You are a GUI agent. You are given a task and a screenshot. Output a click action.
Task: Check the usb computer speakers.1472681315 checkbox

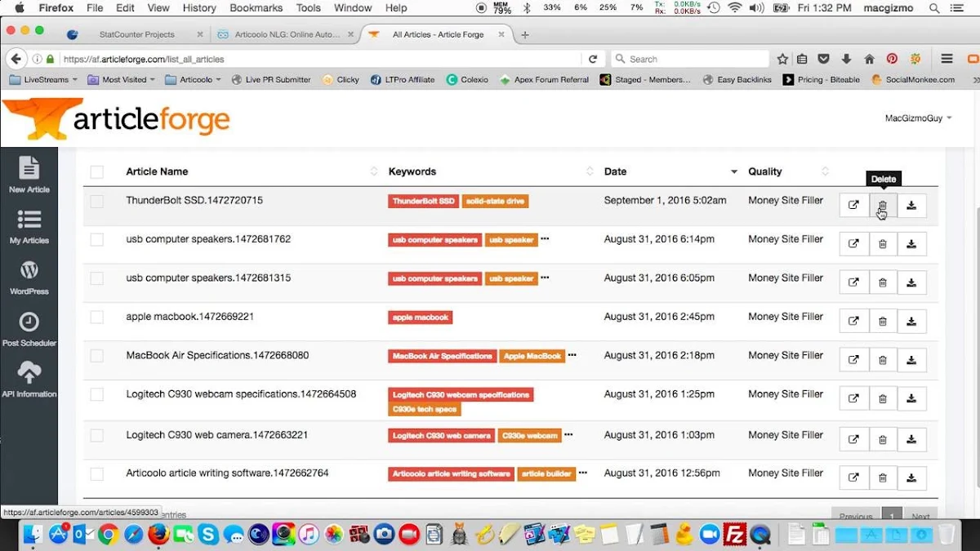tap(96, 278)
